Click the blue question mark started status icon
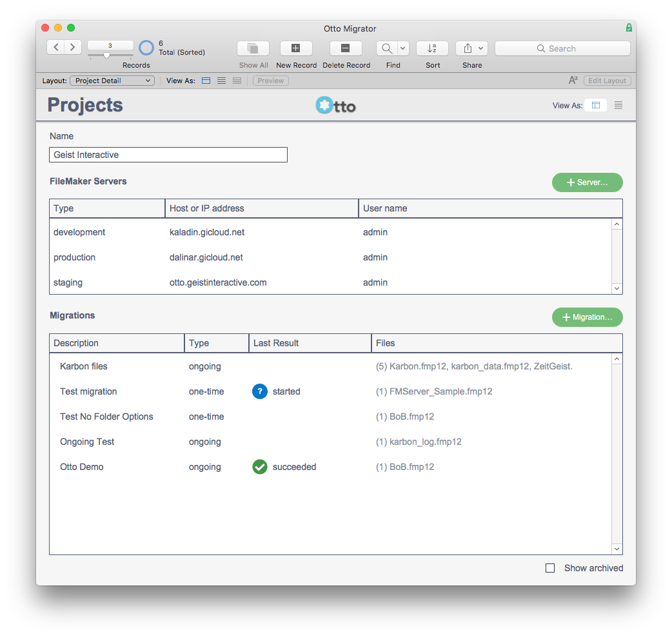This screenshot has width=672, height=637. pyautogui.click(x=260, y=391)
